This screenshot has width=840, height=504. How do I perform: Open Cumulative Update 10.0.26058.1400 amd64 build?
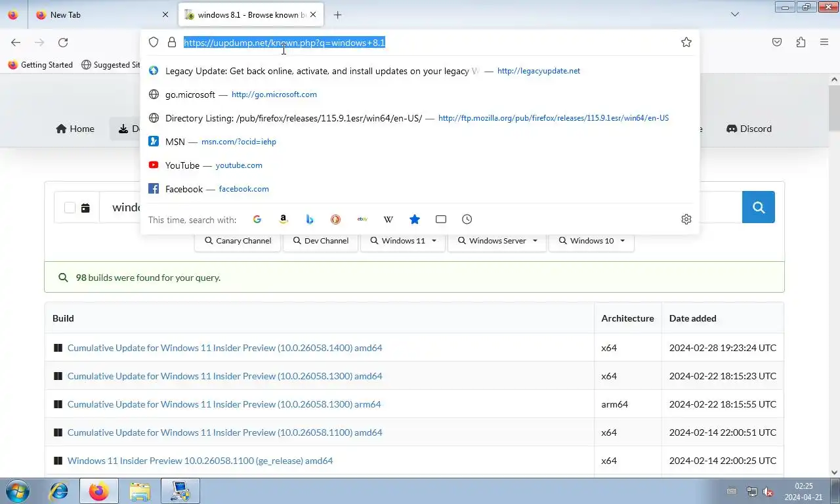[224, 348]
